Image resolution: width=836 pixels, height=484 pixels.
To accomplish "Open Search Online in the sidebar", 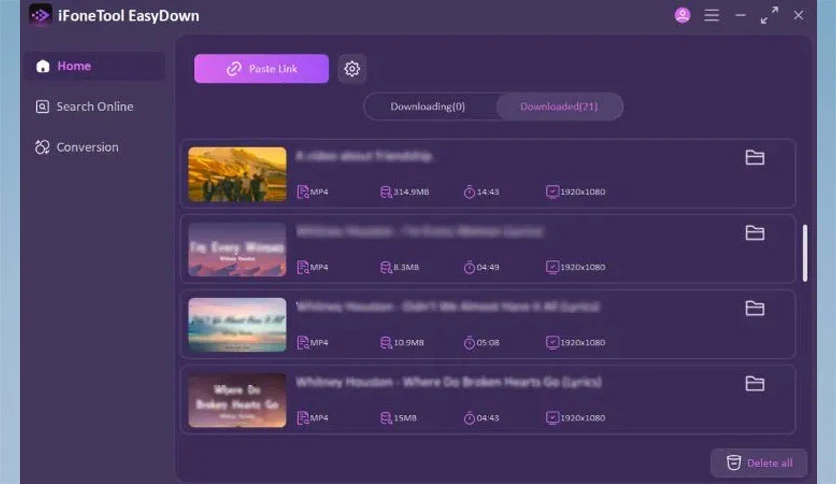I will 94,107.
